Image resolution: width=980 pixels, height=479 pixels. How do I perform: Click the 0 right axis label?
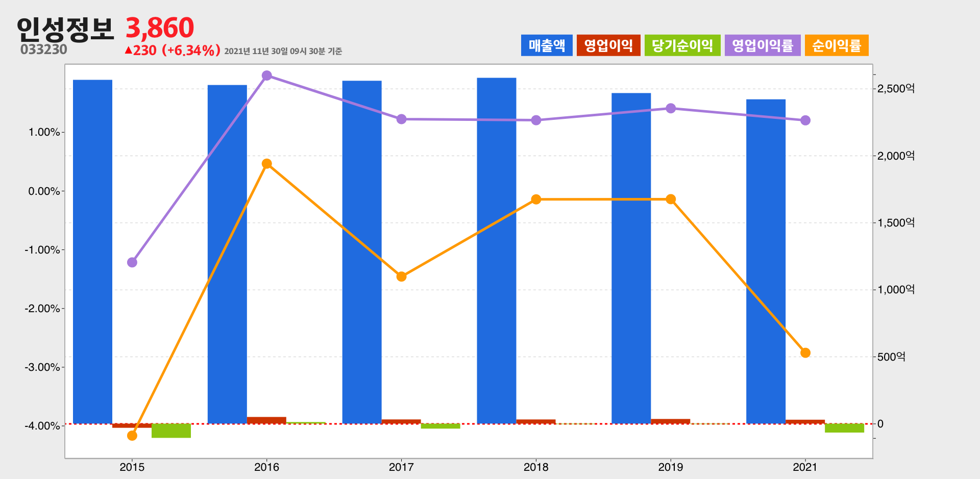click(880, 424)
